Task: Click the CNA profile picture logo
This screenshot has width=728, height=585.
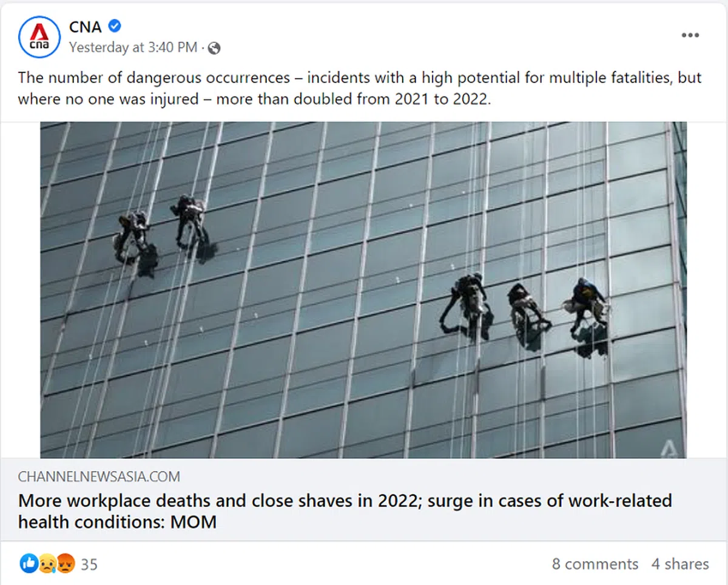Action: pyautogui.click(x=40, y=37)
